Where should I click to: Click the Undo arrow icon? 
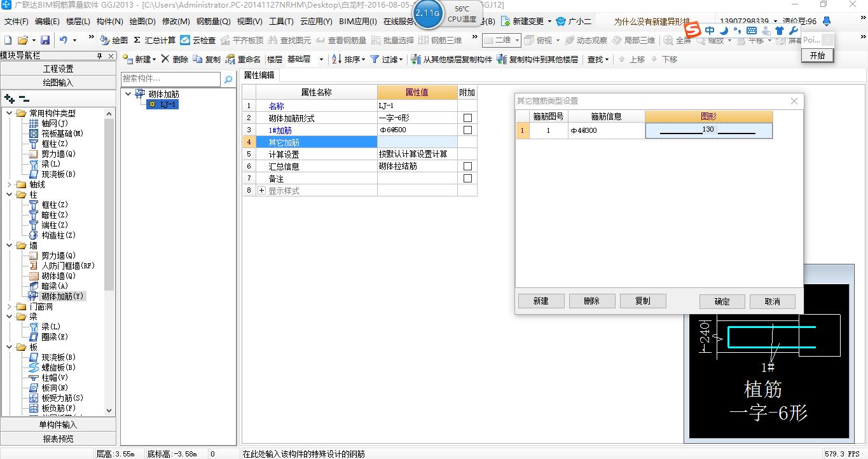[x=64, y=40]
